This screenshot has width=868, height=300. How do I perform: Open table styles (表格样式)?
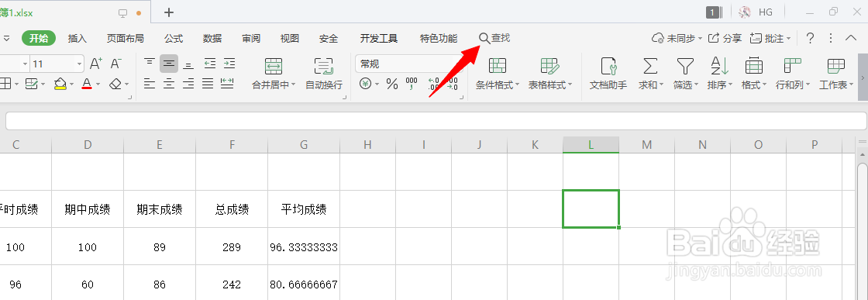pos(549,74)
